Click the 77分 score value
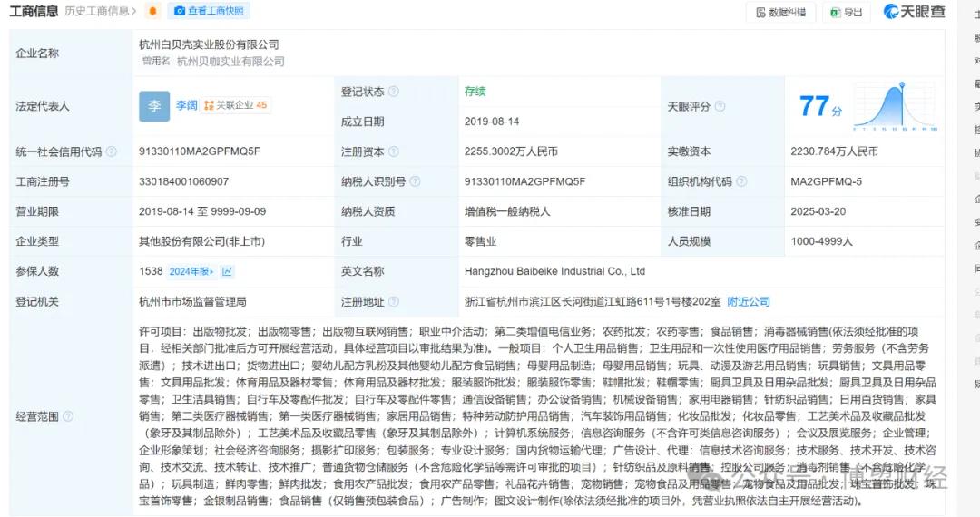 pyautogui.click(x=820, y=106)
